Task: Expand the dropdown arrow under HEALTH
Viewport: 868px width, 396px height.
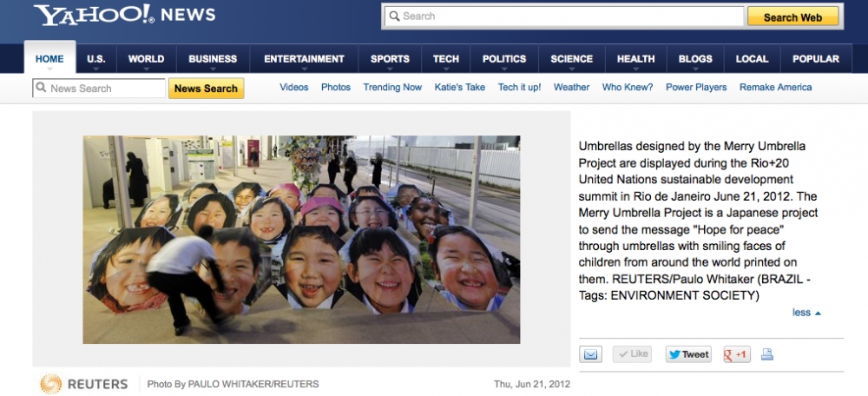Action: tap(635, 69)
